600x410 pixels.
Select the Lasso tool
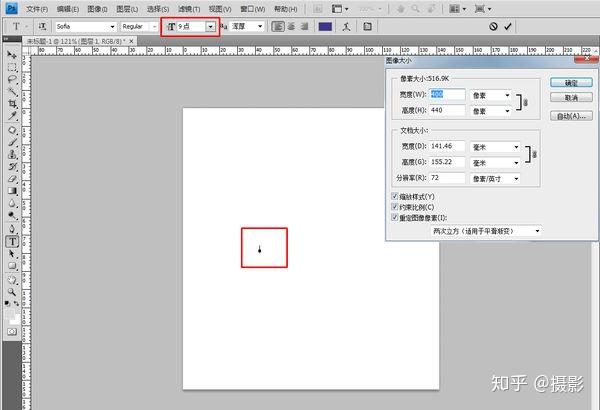click(x=12, y=79)
